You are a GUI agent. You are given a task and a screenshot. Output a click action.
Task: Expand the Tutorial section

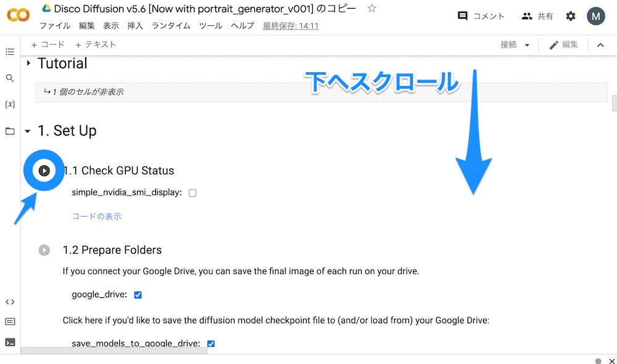coord(28,63)
